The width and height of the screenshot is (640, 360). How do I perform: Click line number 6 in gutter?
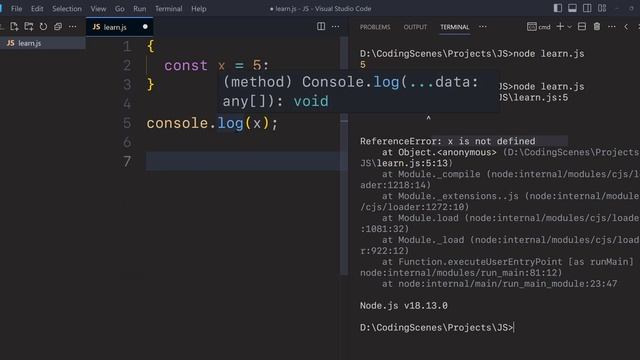click(127, 142)
